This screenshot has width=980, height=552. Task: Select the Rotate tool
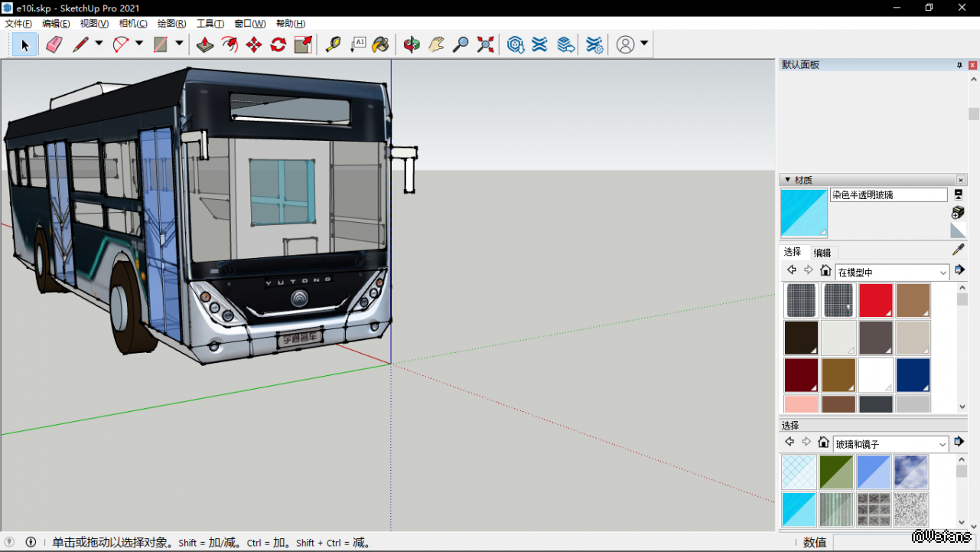278,44
